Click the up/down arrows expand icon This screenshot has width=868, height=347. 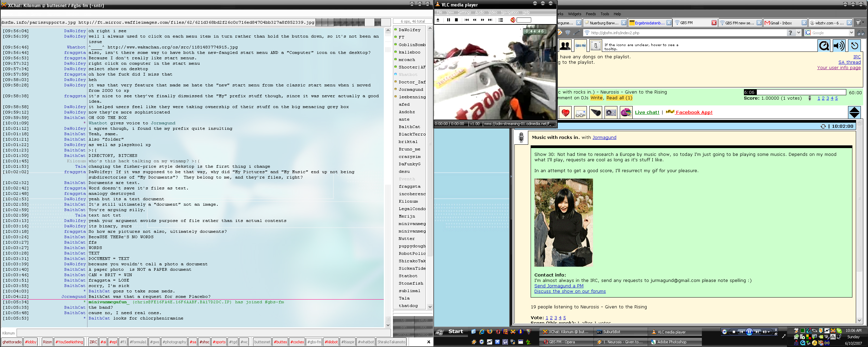[x=854, y=112]
